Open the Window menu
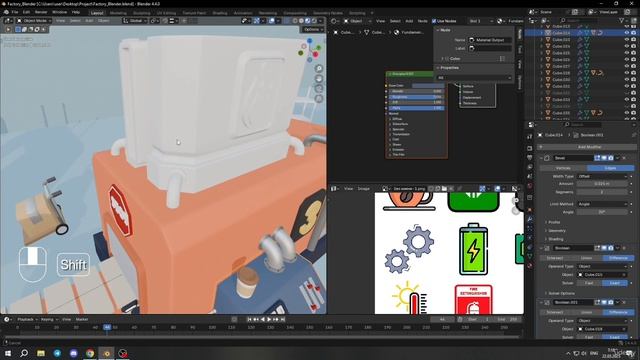The width and height of the screenshot is (640, 360). click(x=59, y=12)
